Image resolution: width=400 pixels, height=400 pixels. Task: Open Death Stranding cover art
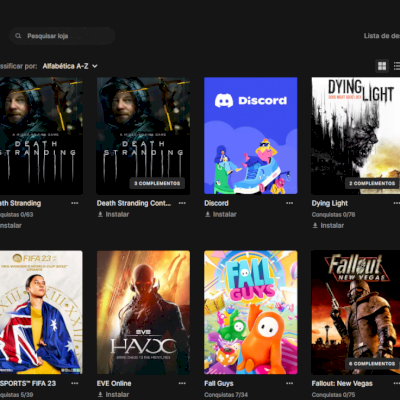point(41,136)
